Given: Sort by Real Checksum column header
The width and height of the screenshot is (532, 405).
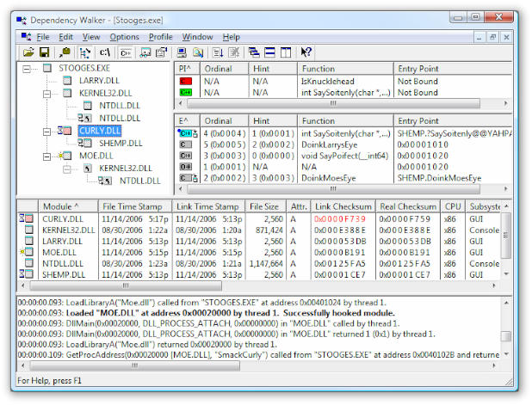Looking at the screenshot, I should point(408,206).
